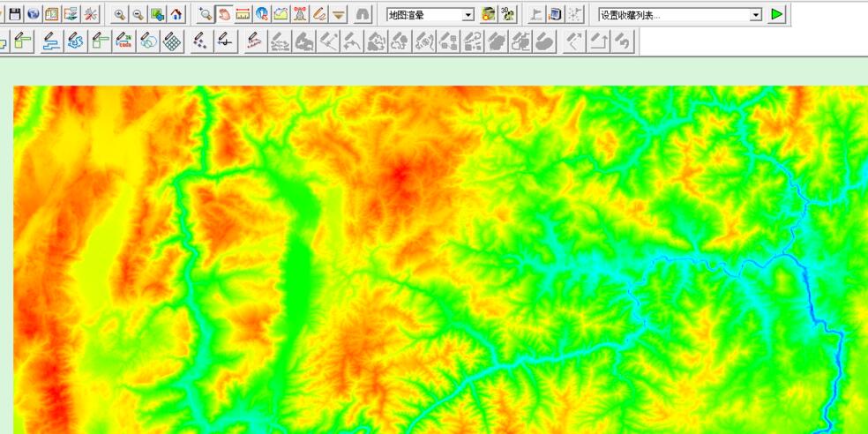Select the digitizer pencil tool
Viewport: 868px width, 434px height.
point(318,14)
